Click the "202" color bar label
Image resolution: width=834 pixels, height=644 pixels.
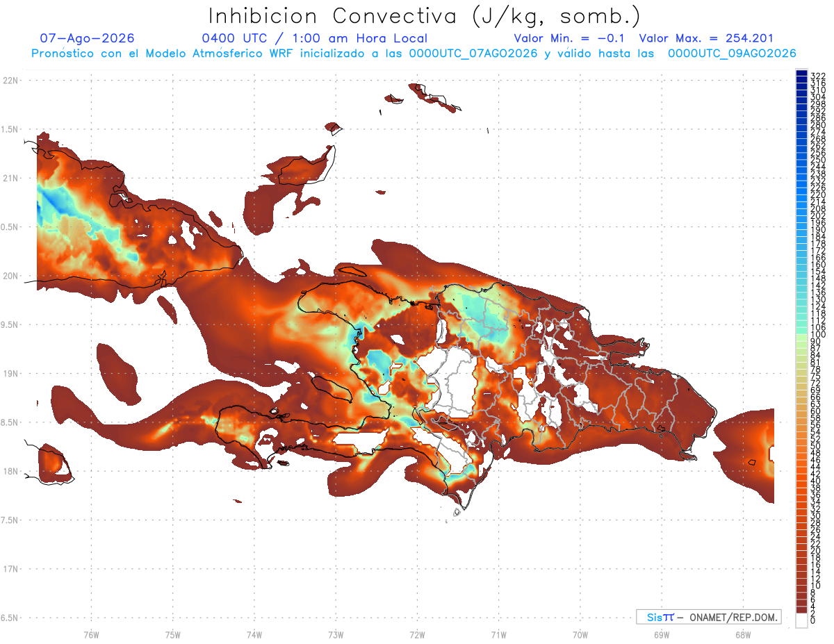click(818, 215)
